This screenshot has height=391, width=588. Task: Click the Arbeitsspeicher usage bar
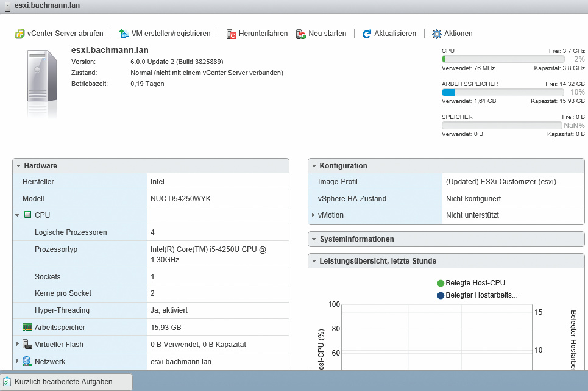(503, 92)
